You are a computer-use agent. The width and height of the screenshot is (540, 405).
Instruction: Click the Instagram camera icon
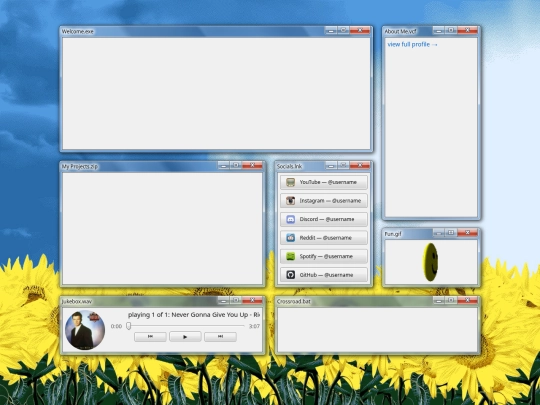pos(291,201)
